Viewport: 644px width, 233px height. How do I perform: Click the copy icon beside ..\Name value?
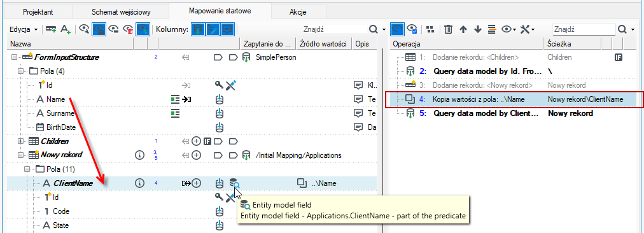click(302, 183)
